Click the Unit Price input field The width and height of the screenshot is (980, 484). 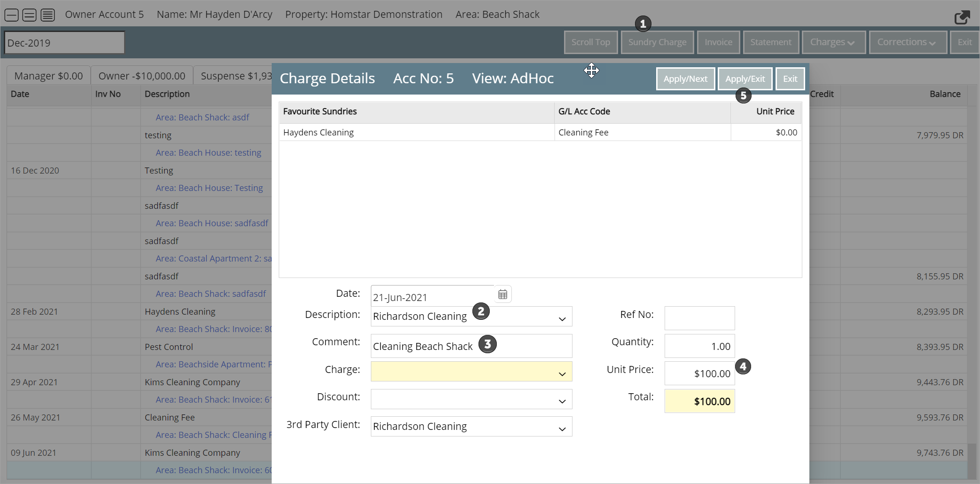coord(699,373)
